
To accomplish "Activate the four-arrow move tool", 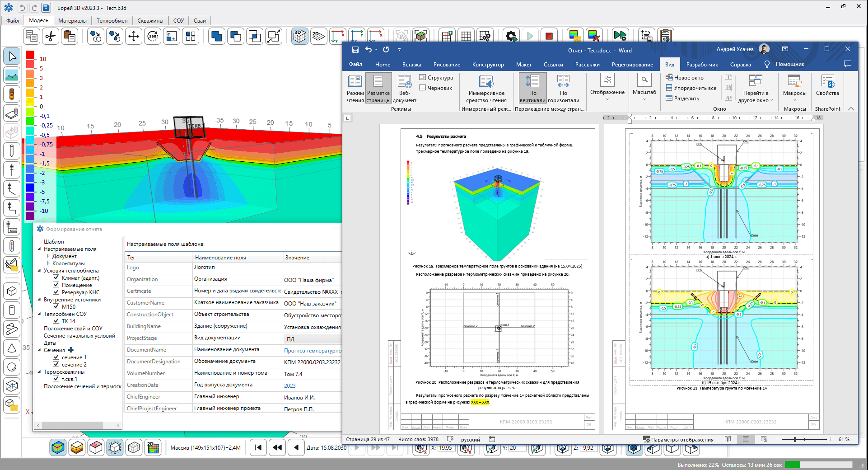I will pyautogui.click(x=134, y=36).
